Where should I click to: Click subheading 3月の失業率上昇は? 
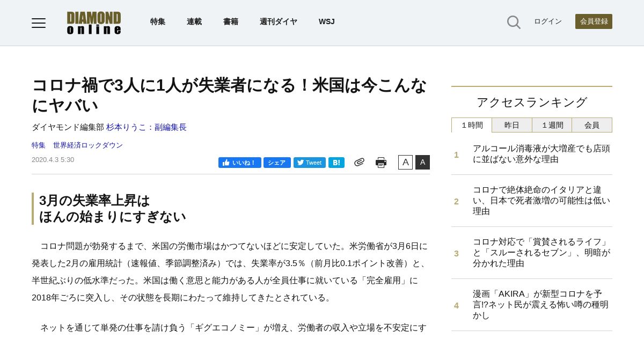(94, 201)
